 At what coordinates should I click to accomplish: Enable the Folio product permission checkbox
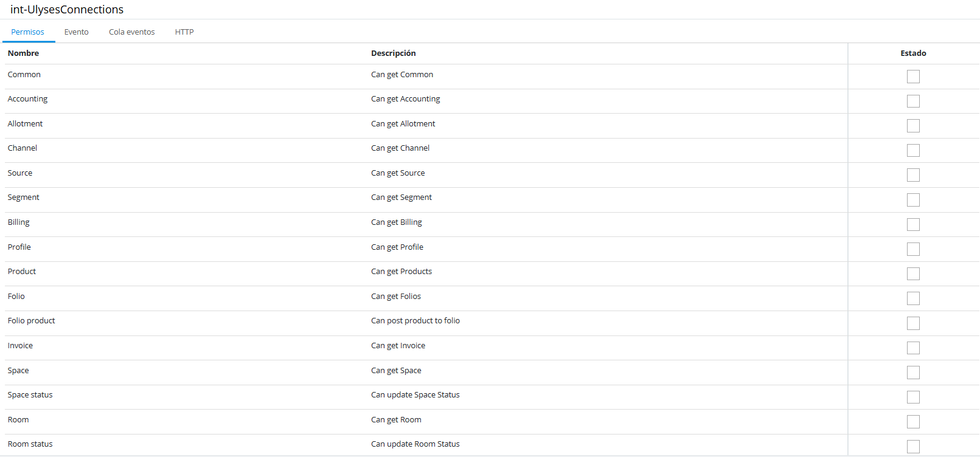click(x=913, y=323)
